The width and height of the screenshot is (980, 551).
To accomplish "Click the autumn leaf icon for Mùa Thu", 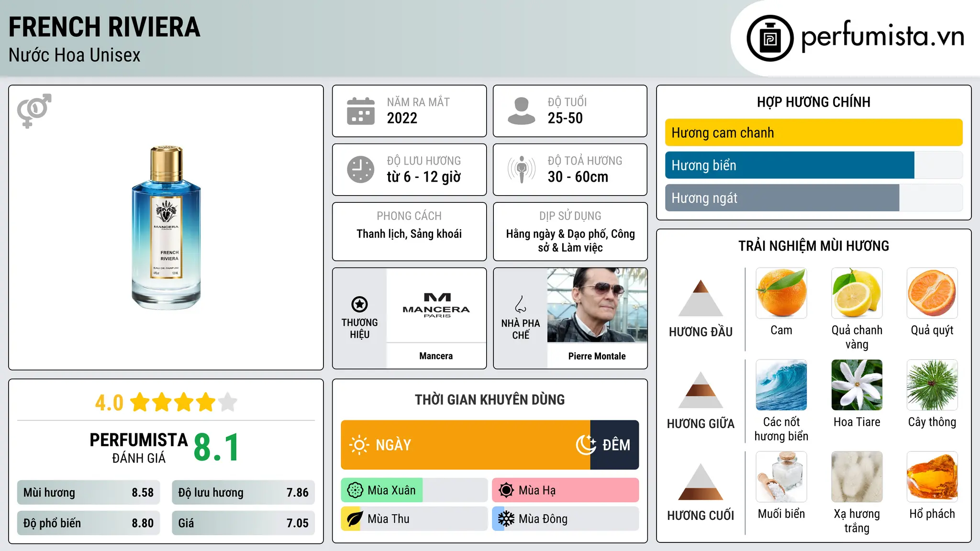I will point(355,519).
